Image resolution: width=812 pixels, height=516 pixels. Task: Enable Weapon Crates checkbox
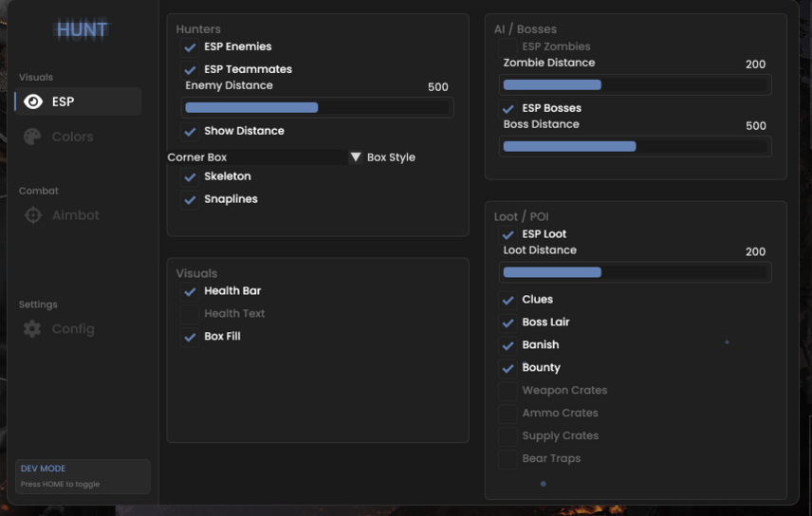click(x=507, y=391)
